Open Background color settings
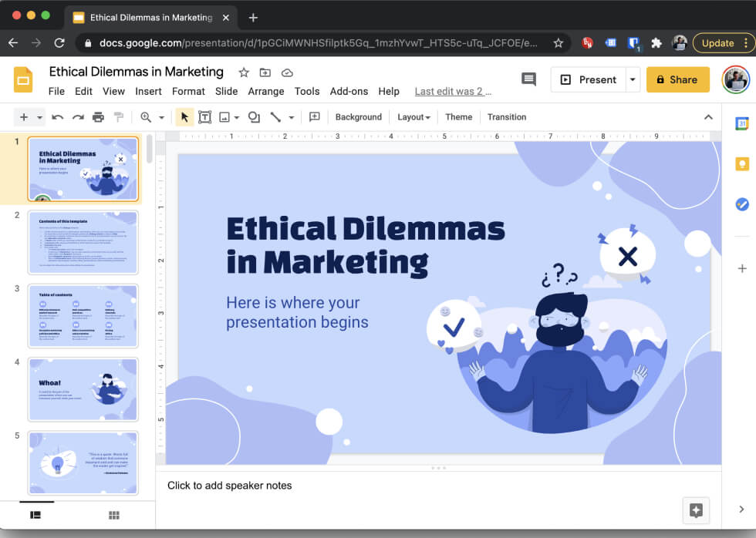The width and height of the screenshot is (756, 538). [359, 117]
